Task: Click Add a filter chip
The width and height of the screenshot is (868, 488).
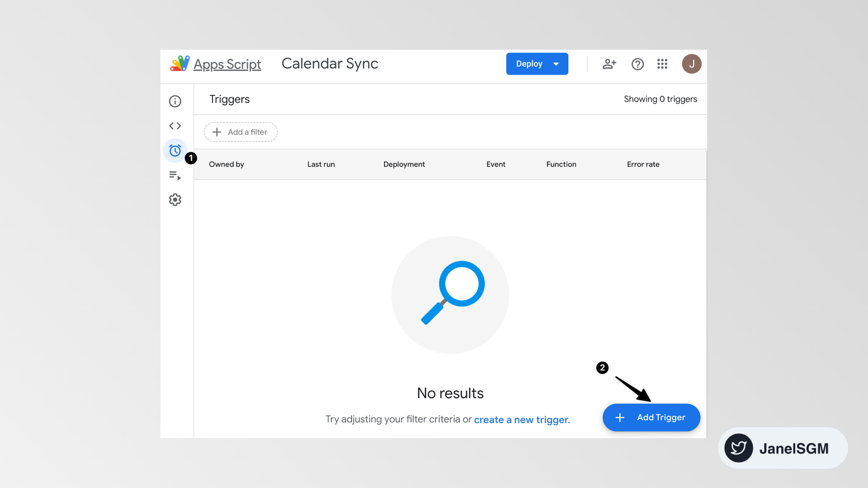Action: click(x=240, y=132)
